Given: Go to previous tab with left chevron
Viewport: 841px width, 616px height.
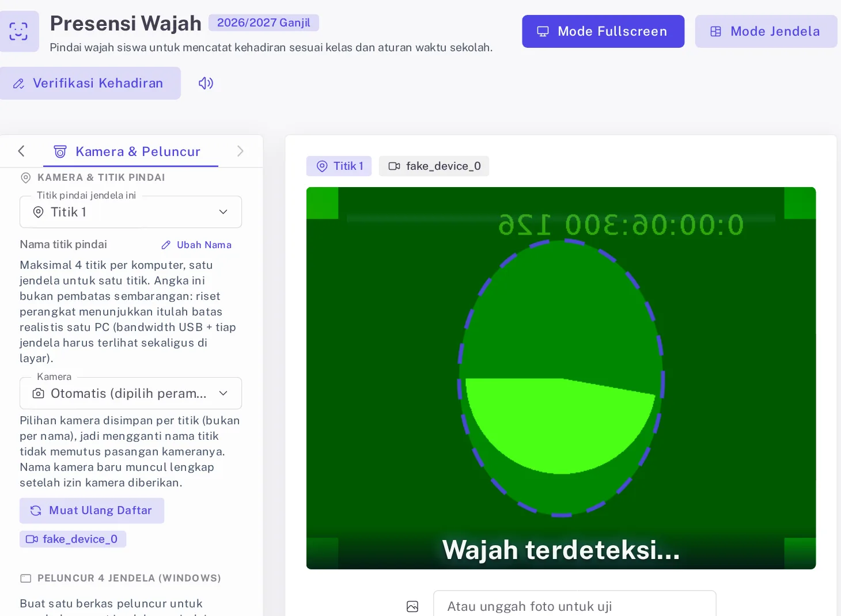Looking at the screenshot, I should tap(21, 151).
